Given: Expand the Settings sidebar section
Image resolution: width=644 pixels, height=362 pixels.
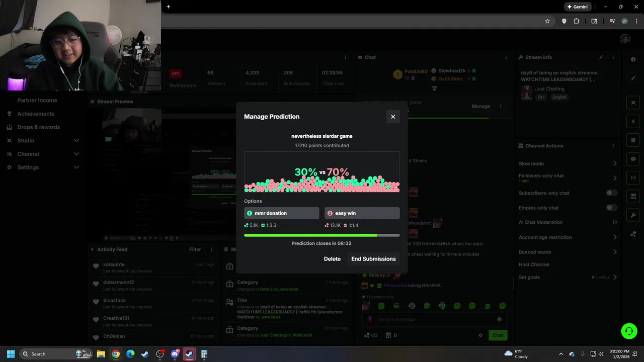Looking at the screenshot, I should pyautogui.click(x=43, y=167).
